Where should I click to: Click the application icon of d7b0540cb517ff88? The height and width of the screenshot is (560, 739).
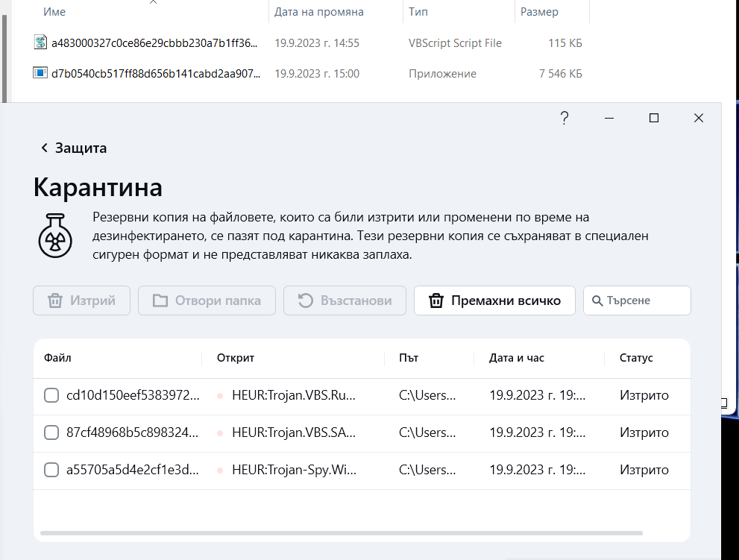pyautogui.click(x=40, y=73)
